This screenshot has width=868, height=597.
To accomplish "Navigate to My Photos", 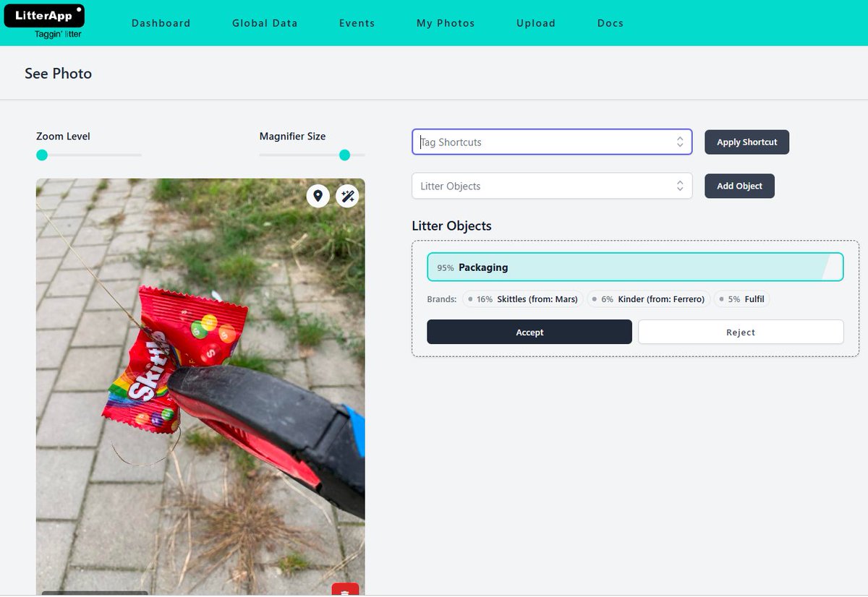I will [446, 23].
